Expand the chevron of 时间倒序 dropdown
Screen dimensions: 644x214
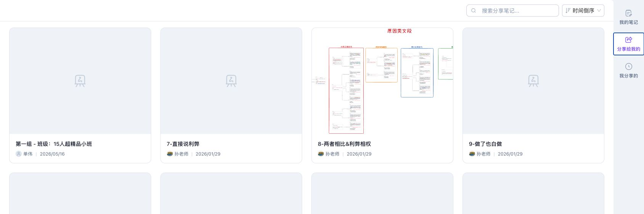[x=599, y=11]
